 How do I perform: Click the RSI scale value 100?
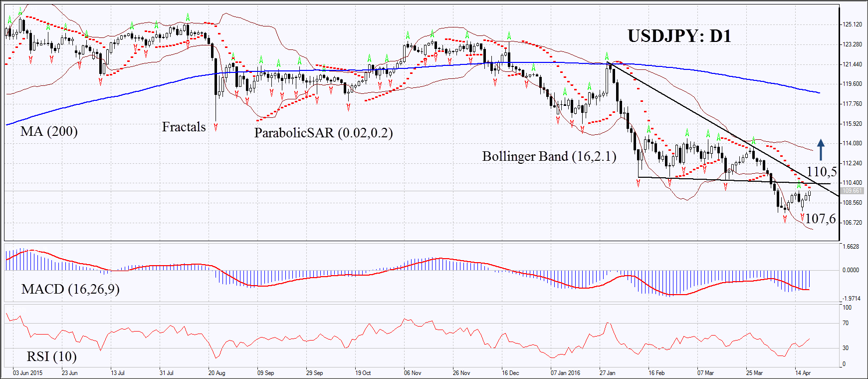847,308
